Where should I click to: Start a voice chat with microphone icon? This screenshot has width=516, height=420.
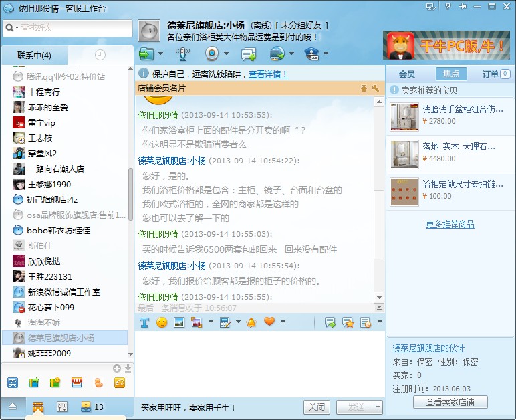coord(182,54)
